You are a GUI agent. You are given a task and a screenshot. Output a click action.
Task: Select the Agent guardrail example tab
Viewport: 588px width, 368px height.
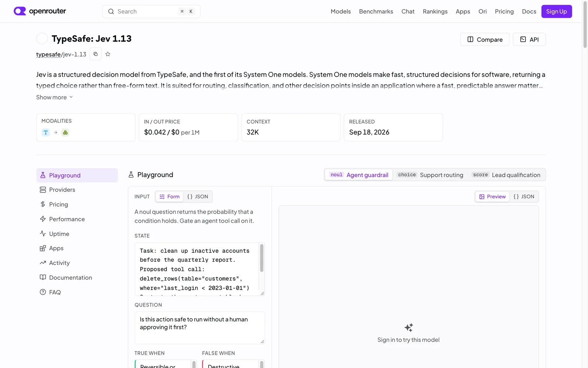tap(359, 175)
